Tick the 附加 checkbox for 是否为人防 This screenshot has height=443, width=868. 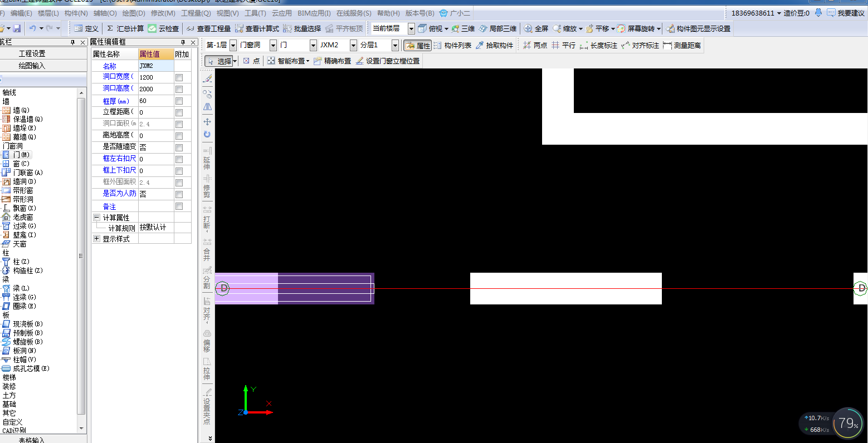pyautogui.click(x=179, y=194)
